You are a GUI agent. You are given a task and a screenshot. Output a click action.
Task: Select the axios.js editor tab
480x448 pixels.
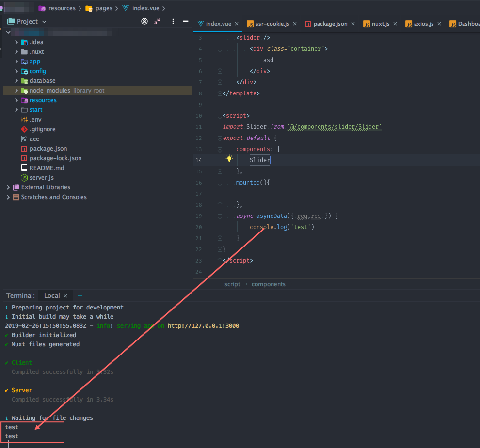(424, 22)
